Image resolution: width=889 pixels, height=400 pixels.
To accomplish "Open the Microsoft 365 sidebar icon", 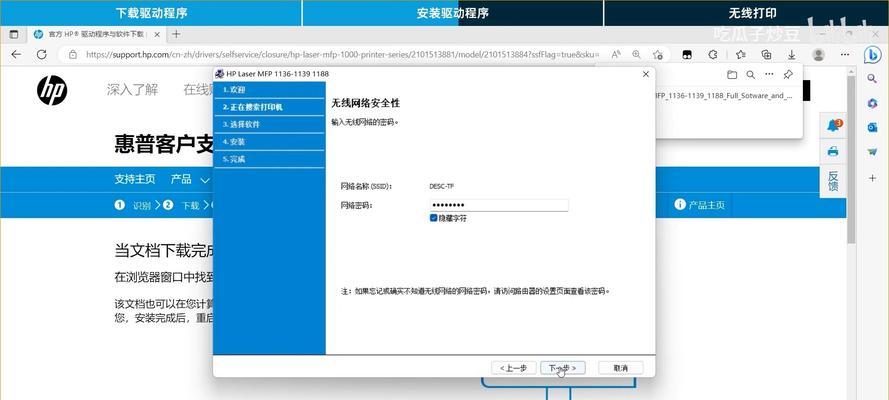I will (x=873, y=103).
